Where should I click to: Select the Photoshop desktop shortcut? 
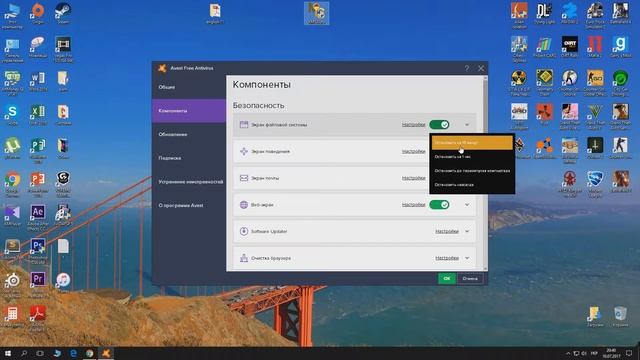[x=38, y=251]
